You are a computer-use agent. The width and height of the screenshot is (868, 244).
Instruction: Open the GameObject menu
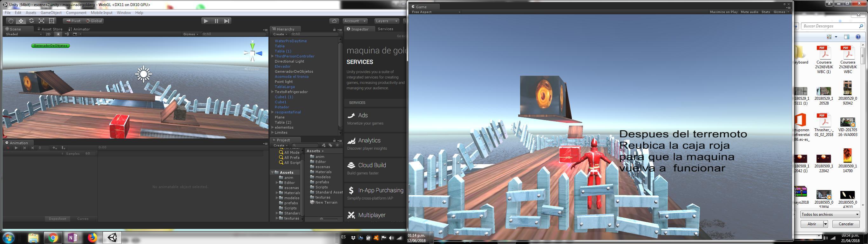tap(51, 13)
